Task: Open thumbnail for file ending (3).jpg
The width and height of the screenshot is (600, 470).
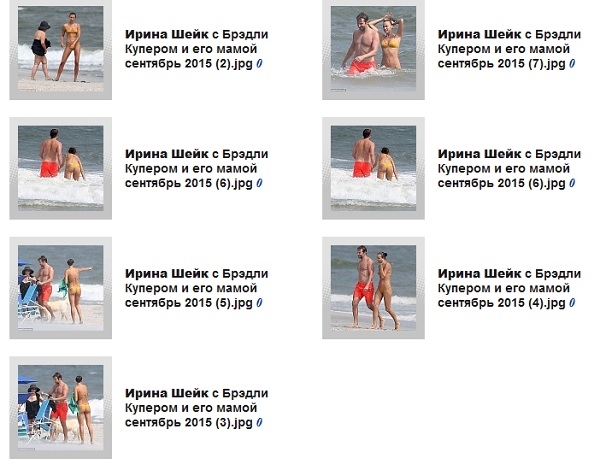Action: (60, 408)
